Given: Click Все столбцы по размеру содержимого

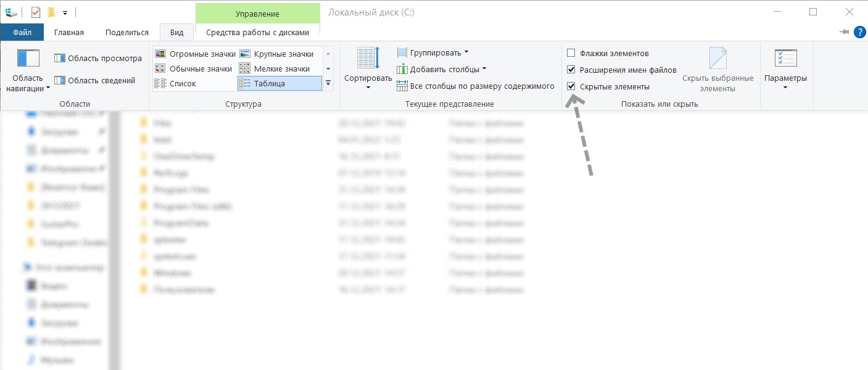Looking at the screenshot, I should click(x=476, y=86).
